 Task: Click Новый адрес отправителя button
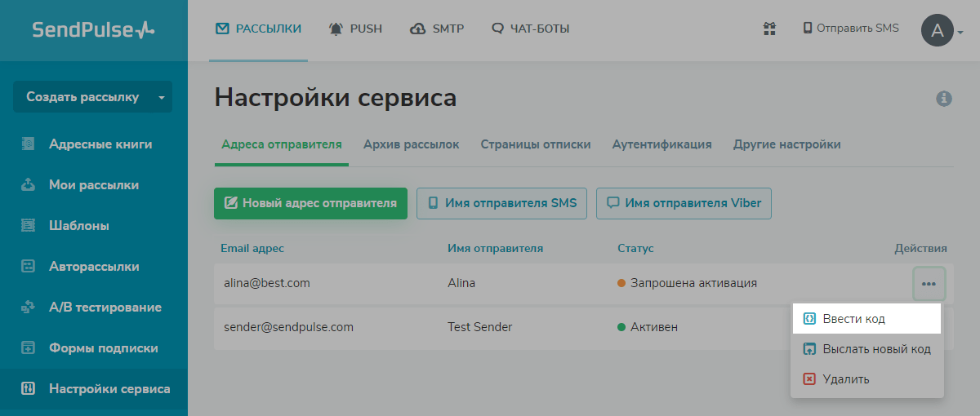click(x=310, y=203)
